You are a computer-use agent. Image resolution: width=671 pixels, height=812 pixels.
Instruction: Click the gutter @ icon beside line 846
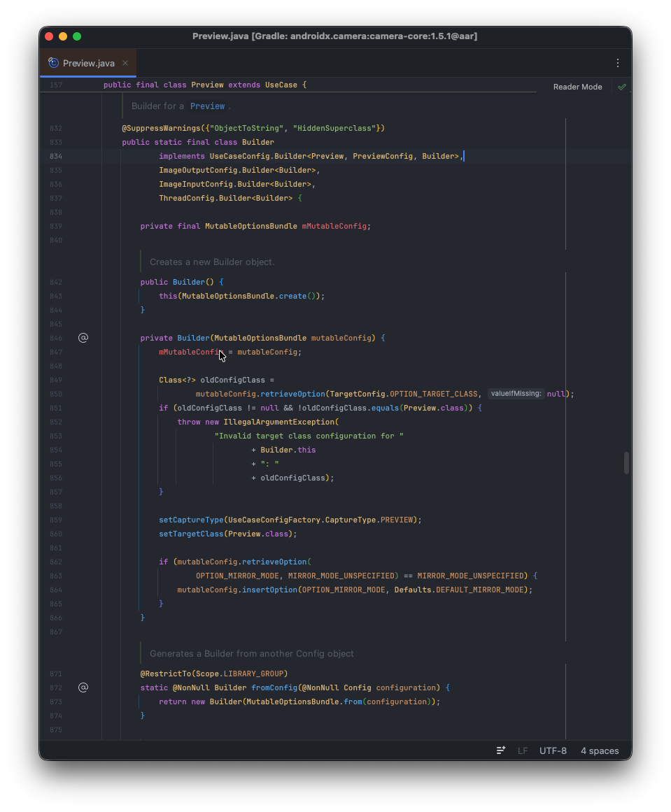click(83, 338)
